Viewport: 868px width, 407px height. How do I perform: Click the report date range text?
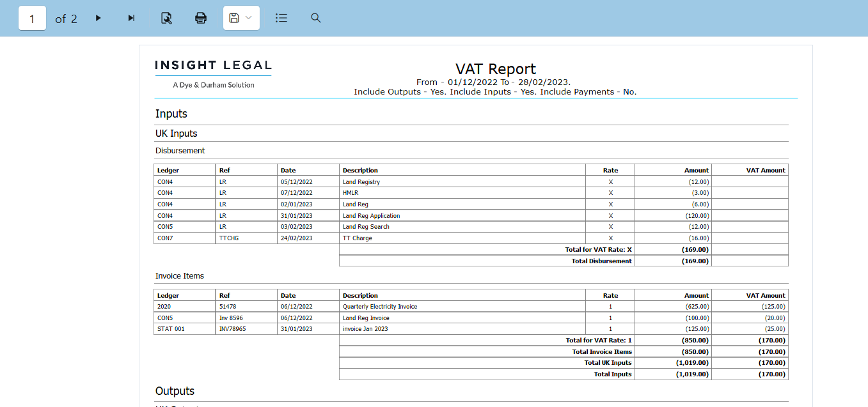coord(493,82)
